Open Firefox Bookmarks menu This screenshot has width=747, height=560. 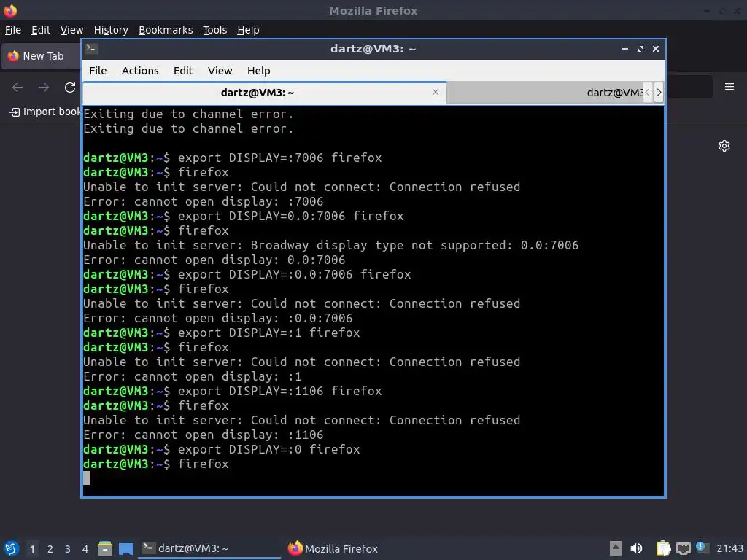[x=166, y=30]
